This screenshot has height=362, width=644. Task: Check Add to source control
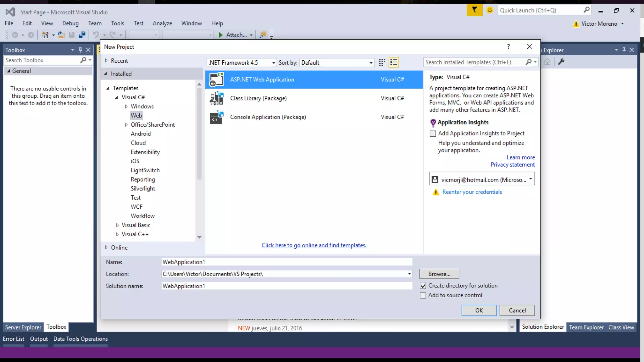[423, 295]
